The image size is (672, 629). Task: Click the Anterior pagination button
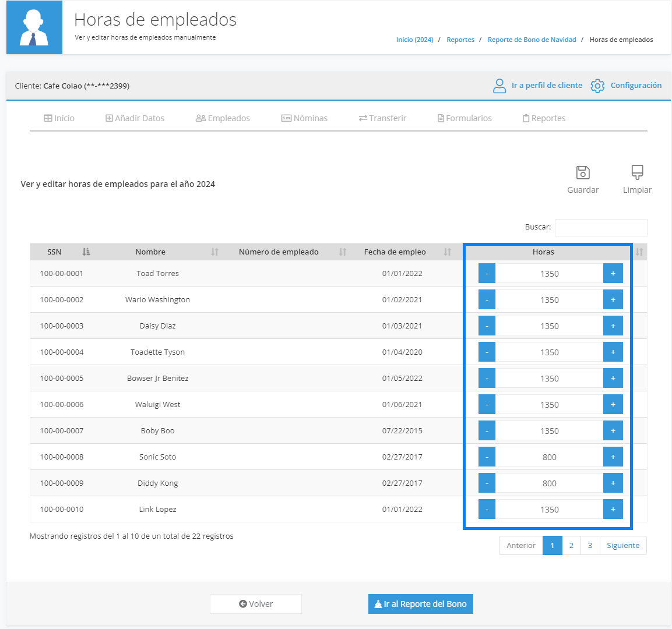coord(520,545)
